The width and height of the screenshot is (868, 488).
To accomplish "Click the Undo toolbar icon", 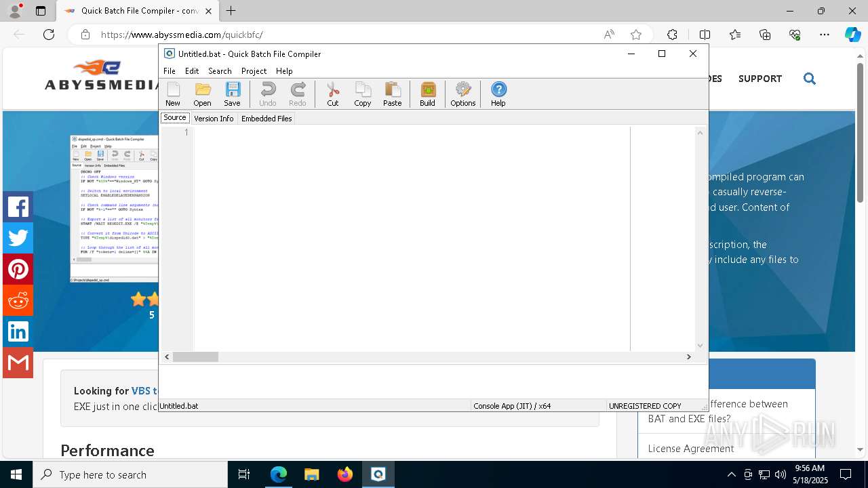I will tap(268, 94).
